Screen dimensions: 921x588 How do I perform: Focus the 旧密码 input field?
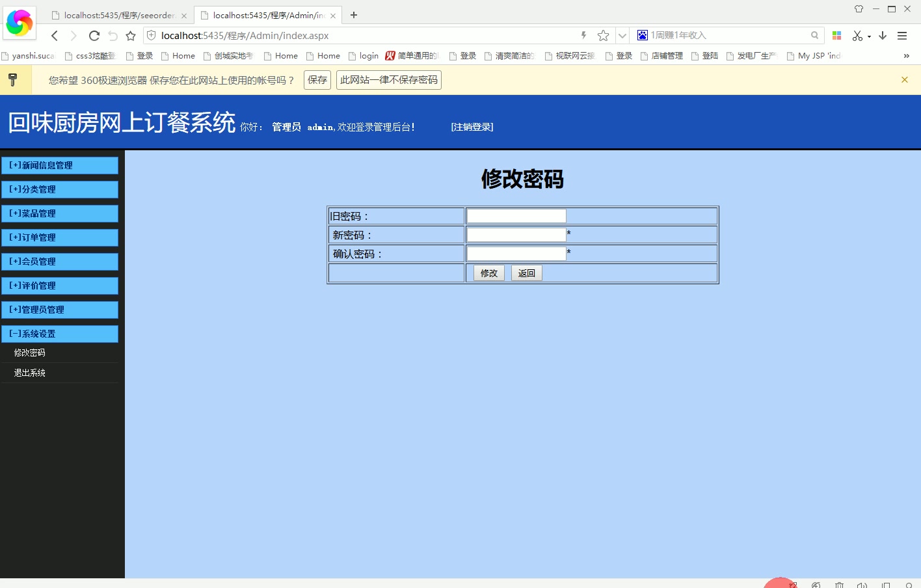516,216
